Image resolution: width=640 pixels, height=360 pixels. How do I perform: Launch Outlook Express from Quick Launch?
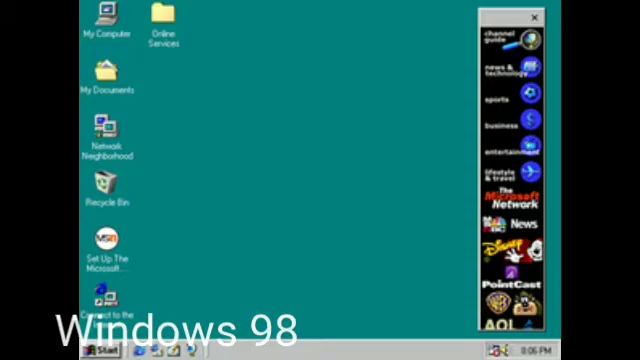coord(157,350)
